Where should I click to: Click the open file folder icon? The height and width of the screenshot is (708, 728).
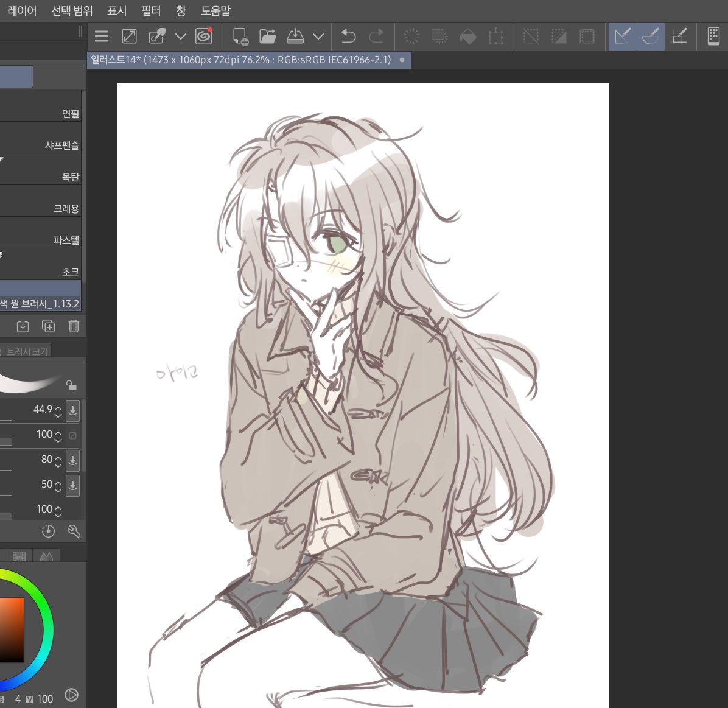point(267,36)
